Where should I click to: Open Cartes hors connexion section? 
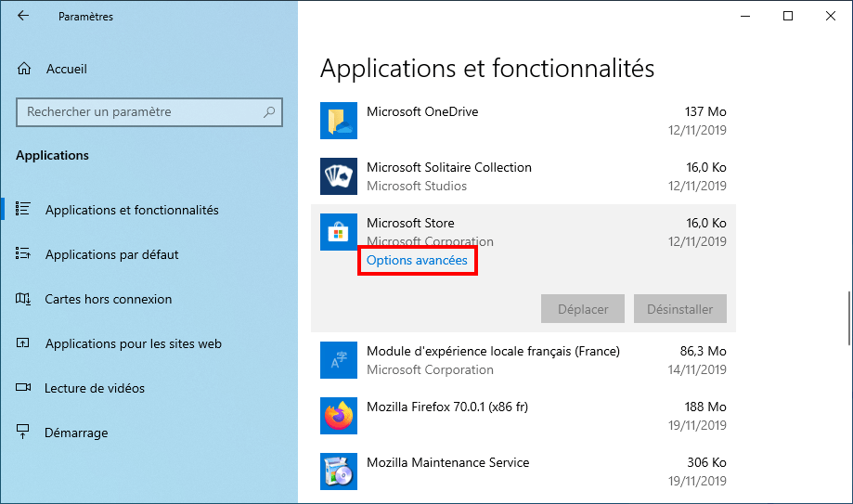click(109, 300)
